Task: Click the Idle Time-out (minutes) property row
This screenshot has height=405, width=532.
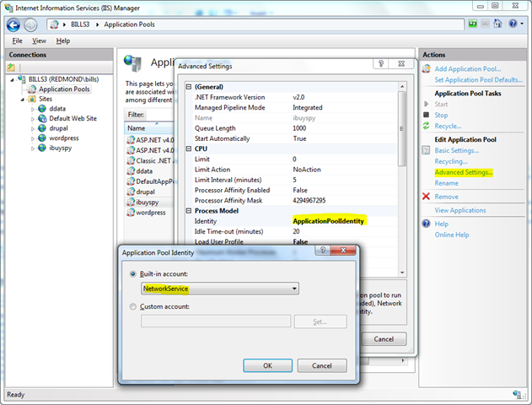Action: click(292, 231)
